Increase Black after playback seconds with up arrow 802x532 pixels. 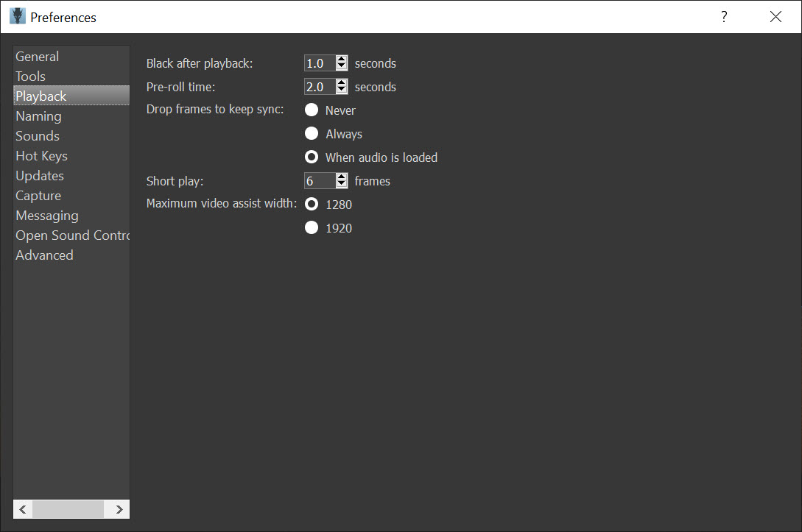(342, 60)
